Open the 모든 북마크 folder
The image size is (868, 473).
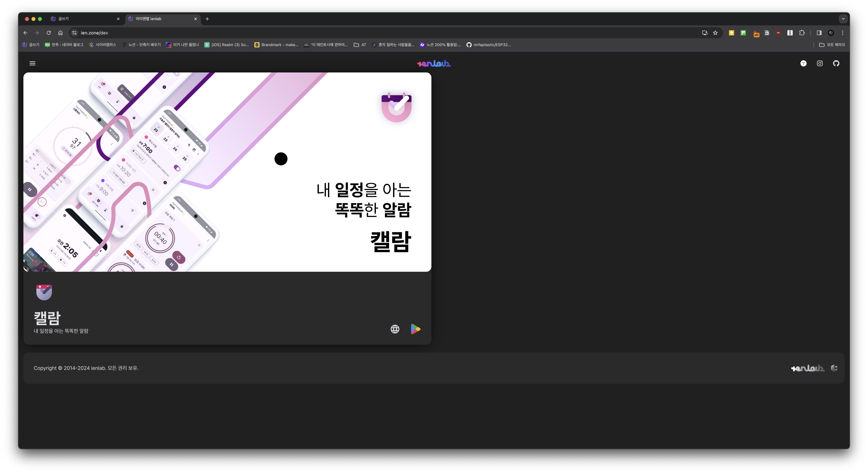(x=832, y=45)
